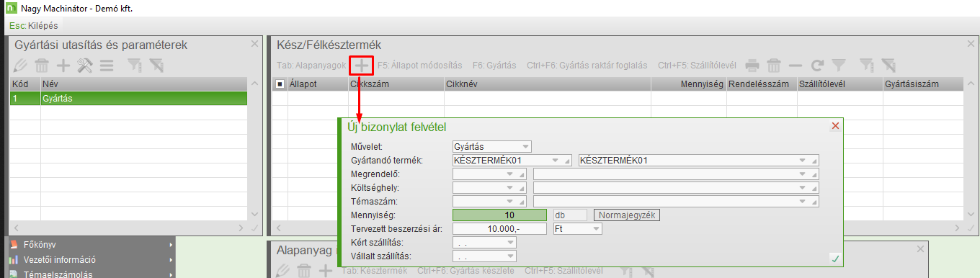Open Vállalt szállítás date dropdown
Screen dimensions: 980x278
(511, 256)
